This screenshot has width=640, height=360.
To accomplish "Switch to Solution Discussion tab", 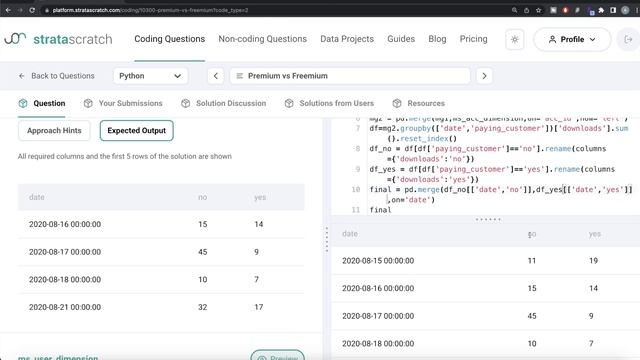I will coord(224,103).
